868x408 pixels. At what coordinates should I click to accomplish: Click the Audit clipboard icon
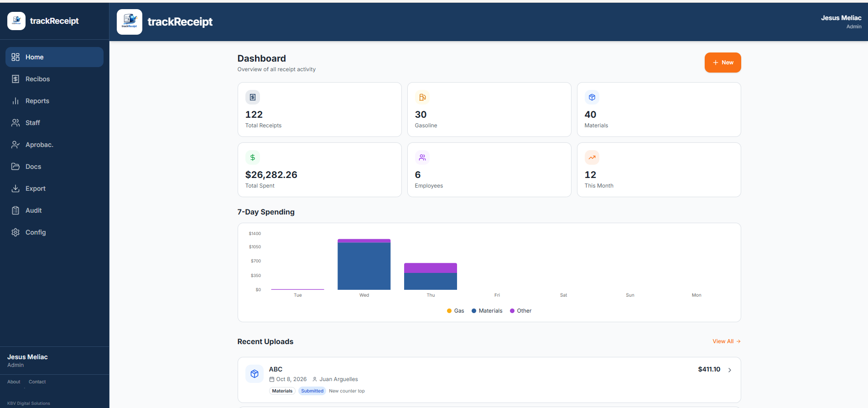[16, 210]
